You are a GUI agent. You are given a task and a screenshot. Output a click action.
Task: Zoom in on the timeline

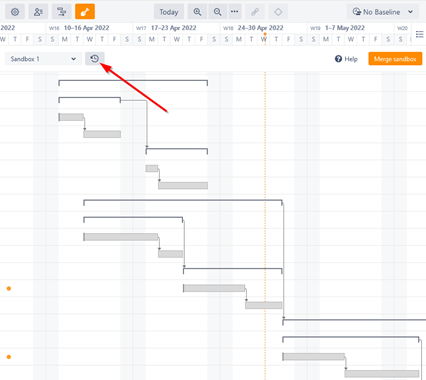(x=197, y=12)
